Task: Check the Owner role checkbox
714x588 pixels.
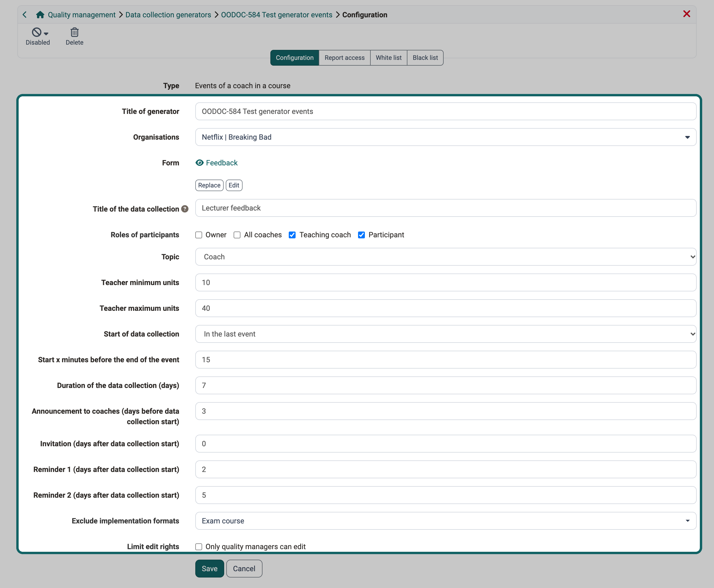Action: pos(199,235)
